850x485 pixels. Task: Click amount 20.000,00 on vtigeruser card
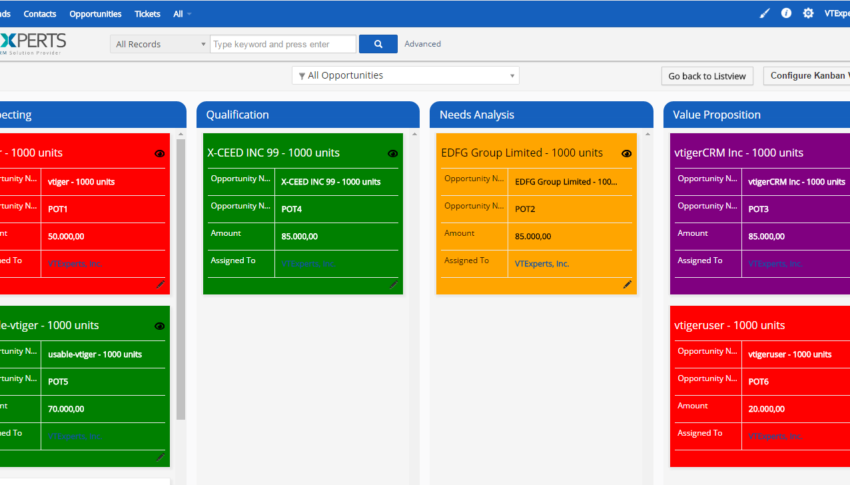[766, 409]
